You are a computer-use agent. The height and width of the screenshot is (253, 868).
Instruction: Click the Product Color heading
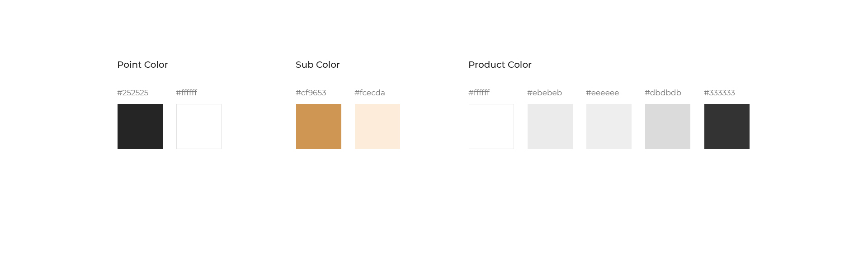pos(500,65)
